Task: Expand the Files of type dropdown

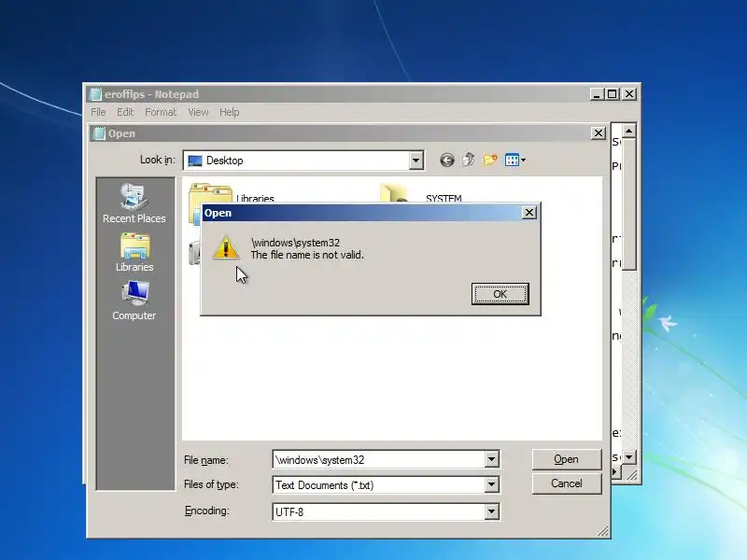Action: pyautogui.click(x=492, y=484)
